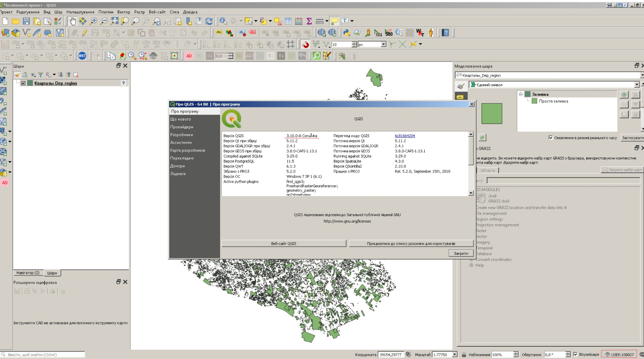Image resolution: width=644 pixels, height=359 pixels.
Task: Click the search field Ввести, щоб знайти
Action: [x=44, y=354]
